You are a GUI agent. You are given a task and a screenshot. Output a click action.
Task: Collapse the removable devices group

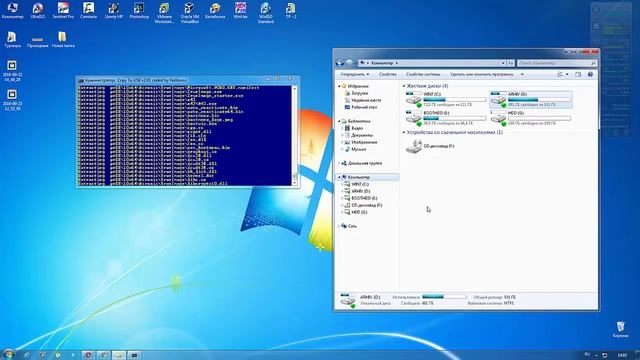(x=404, y=133)
